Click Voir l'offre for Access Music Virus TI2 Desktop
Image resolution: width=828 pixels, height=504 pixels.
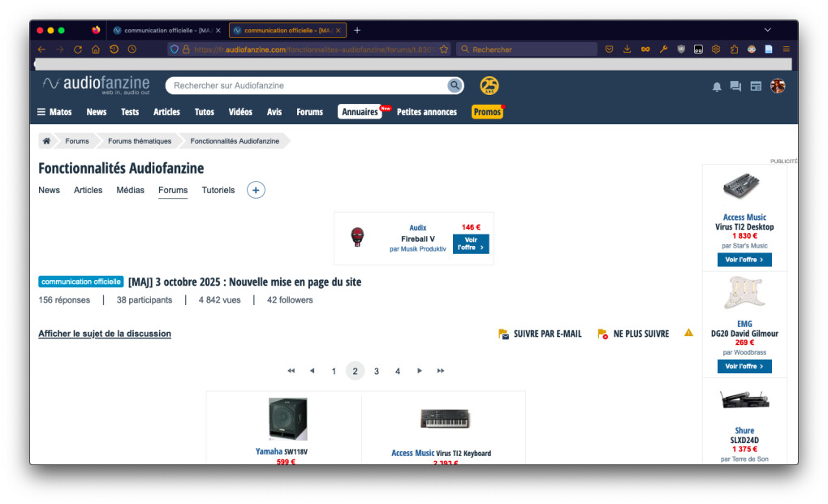pos(744,260)
